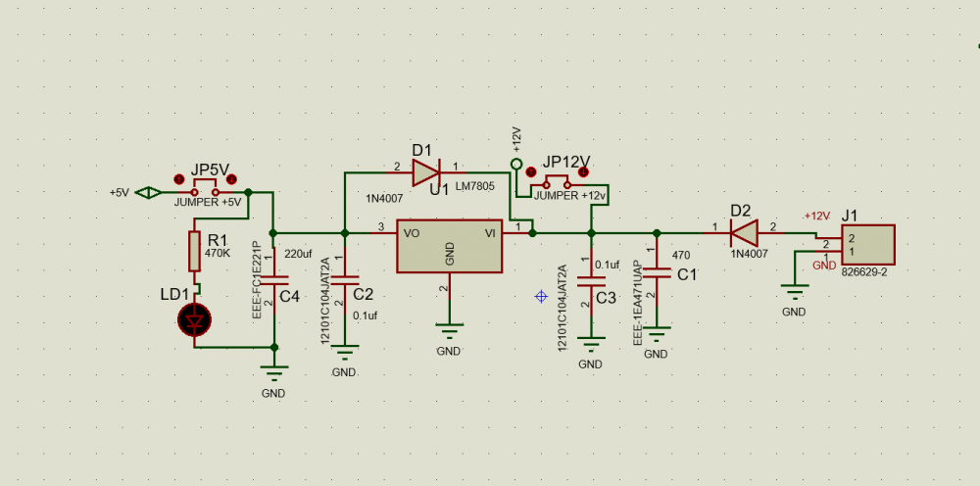Click the ground symbol below C3
The image size is (980, 486).
click(x=591, y=345)
